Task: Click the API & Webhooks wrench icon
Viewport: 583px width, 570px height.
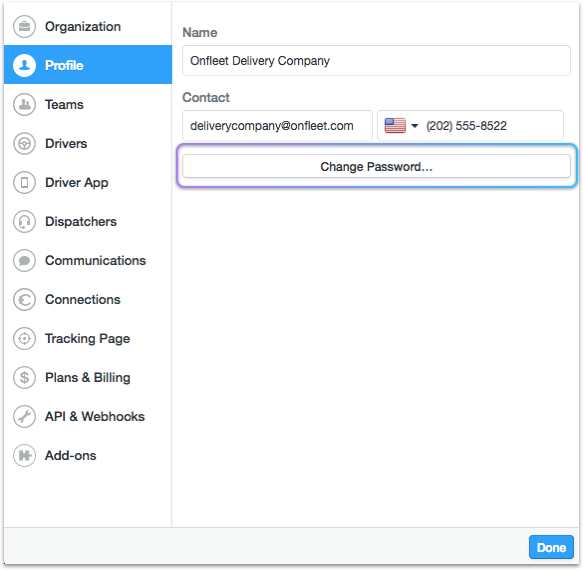Action: pyautogui.click(x=25, y=416)
